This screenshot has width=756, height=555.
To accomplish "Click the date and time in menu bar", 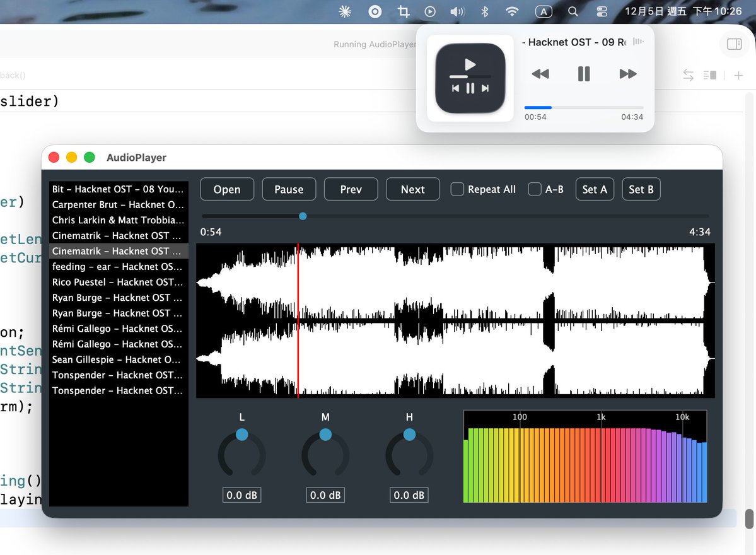I will point(683,11).
